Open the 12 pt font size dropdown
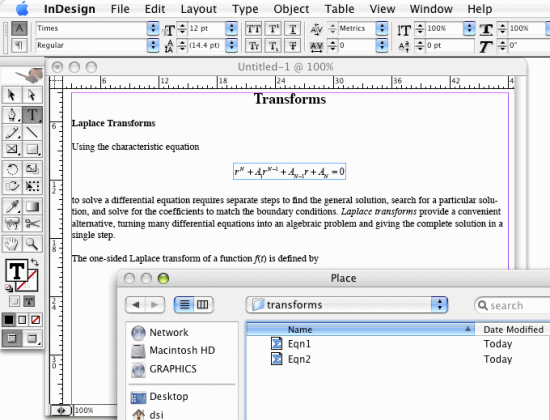Viewport: 550px width, 420px height. coord(232,28)
